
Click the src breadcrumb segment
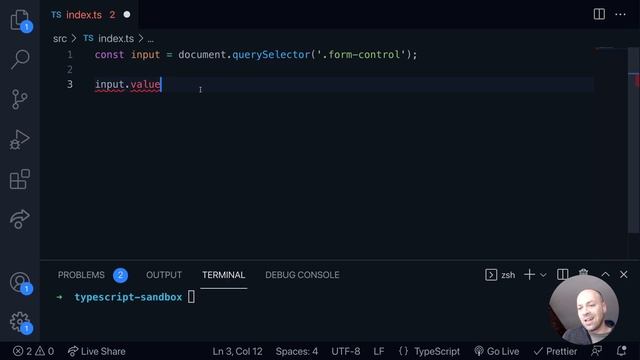tap(60, 38)
